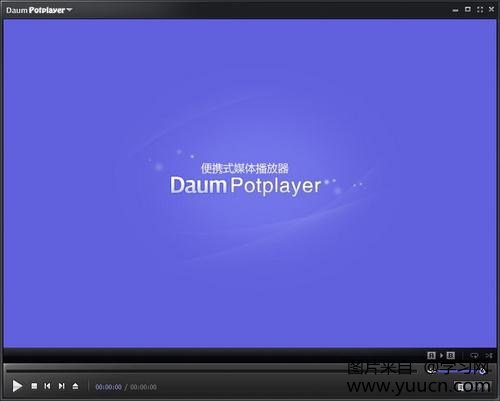Set the A-B repeat start point A
500x401 pixels.
pyautogui.click(x=431, y=356)
